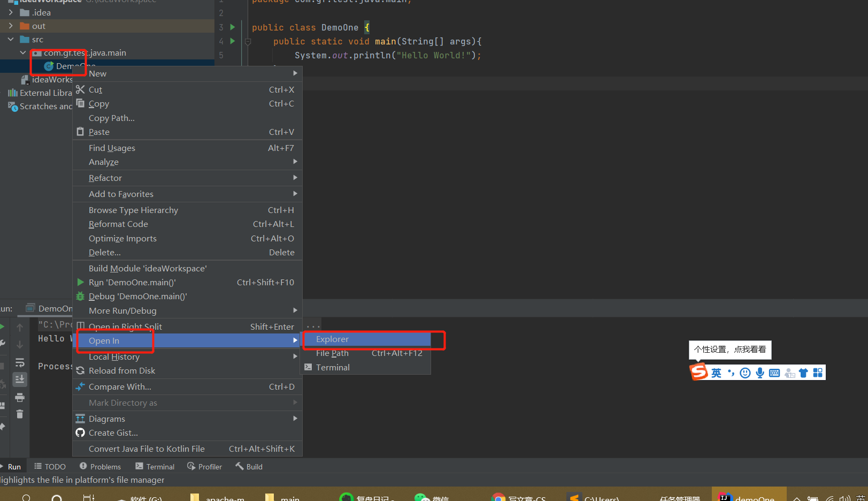
Task: Collapse code fold marker at line 4
Action: (x=248, y=41)
